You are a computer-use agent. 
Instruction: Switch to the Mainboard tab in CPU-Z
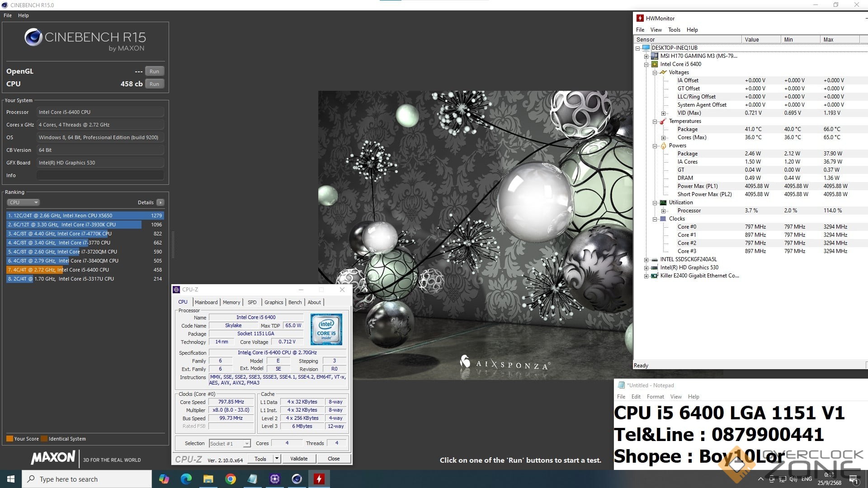point(206,302)
